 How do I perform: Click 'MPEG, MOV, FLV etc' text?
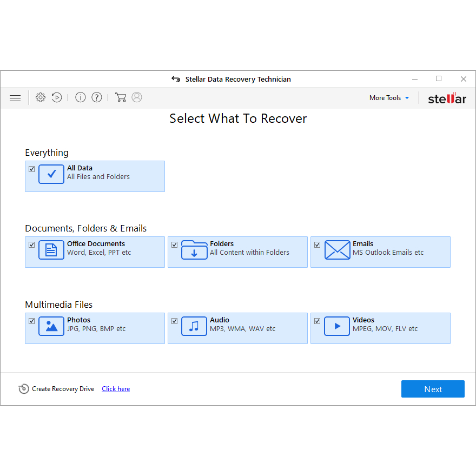[x=385, y=329]
